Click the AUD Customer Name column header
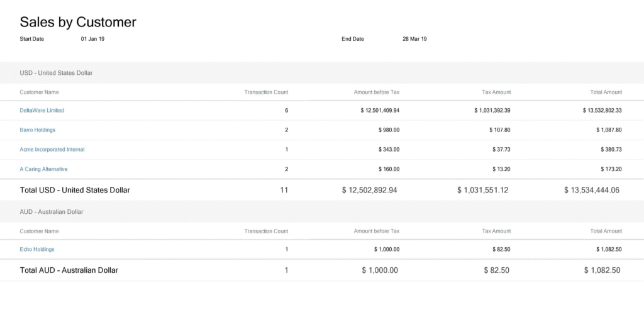Image resolution: width=644 pixels, height=327 pixels. click(39, 231)
